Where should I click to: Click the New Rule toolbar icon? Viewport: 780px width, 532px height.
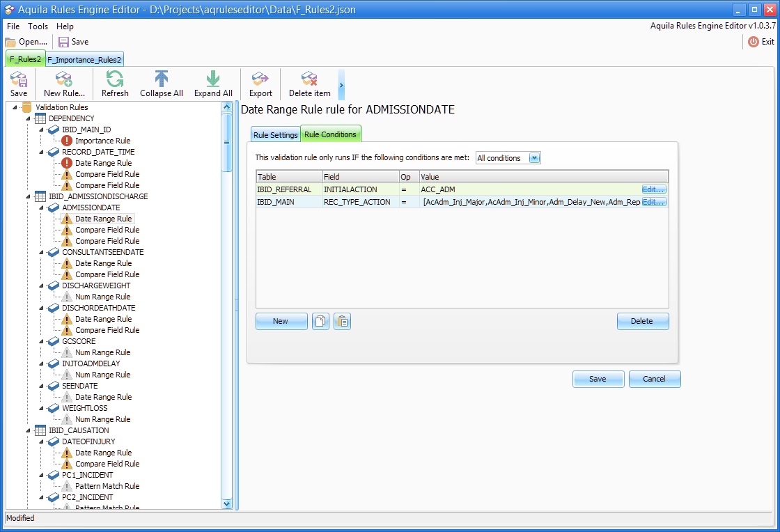pos(64,79)
